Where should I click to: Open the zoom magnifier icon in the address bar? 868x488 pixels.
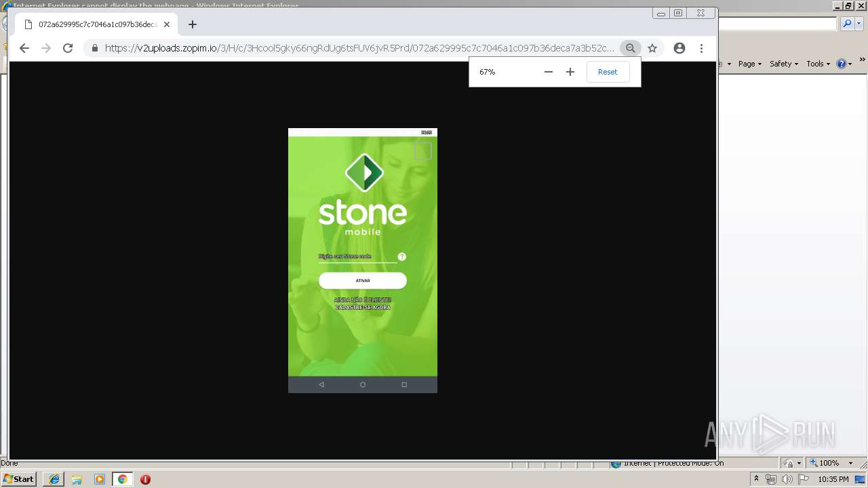pos(631,48)
